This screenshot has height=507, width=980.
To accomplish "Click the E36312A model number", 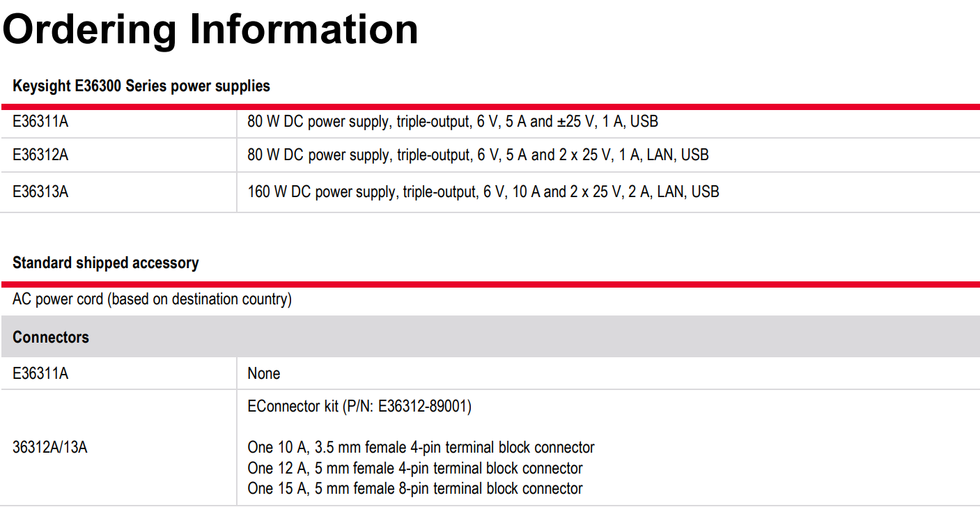I will [x=40, y=155].
